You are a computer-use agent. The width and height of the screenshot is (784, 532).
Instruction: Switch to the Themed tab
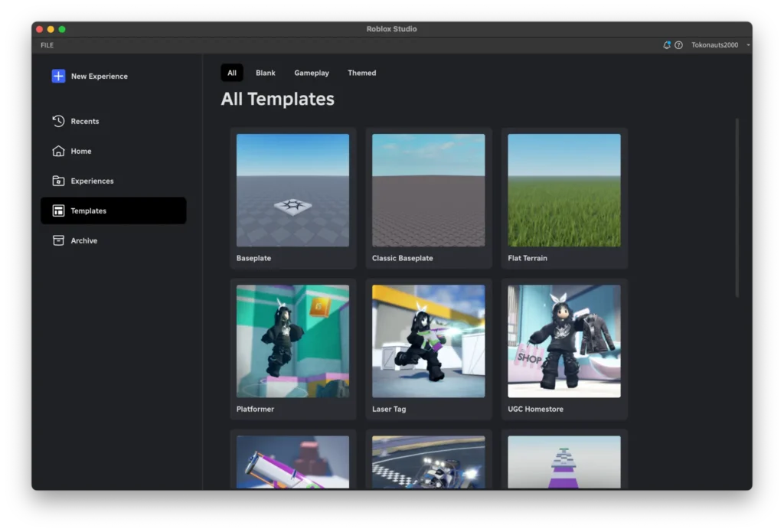(362, 73)
